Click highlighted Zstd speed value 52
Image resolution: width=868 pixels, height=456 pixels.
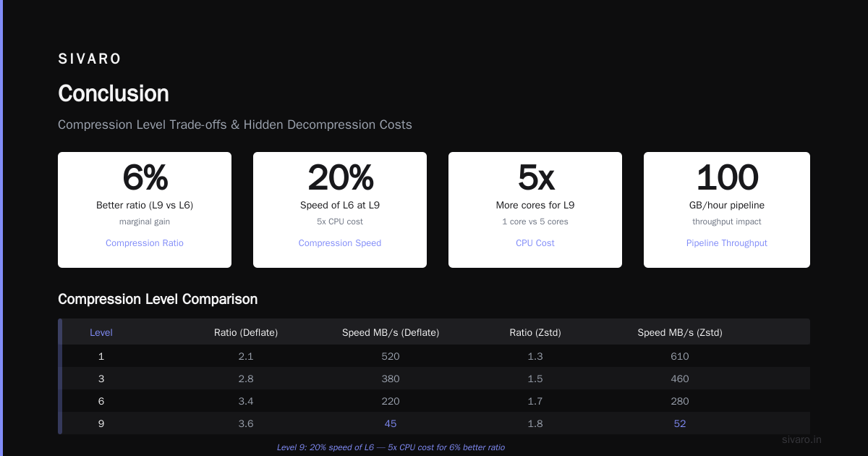(x=680, y=423)
